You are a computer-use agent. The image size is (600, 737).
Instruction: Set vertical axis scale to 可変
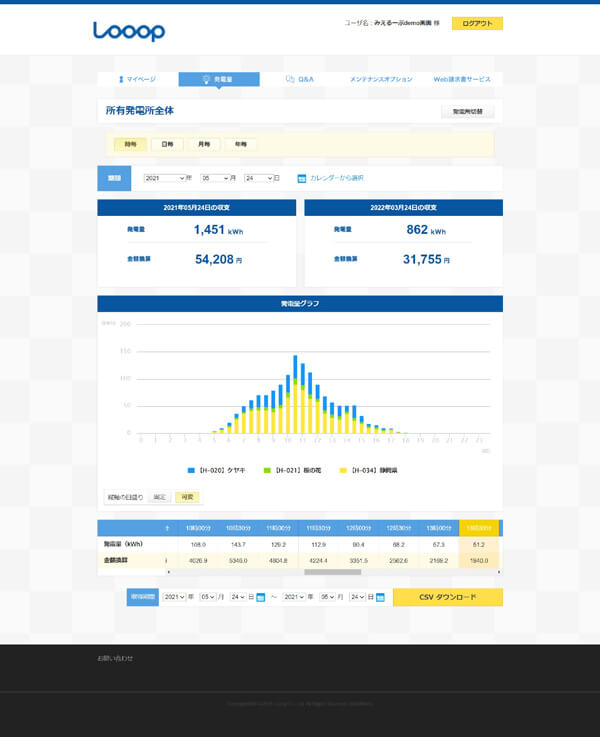tap(187, 497)
